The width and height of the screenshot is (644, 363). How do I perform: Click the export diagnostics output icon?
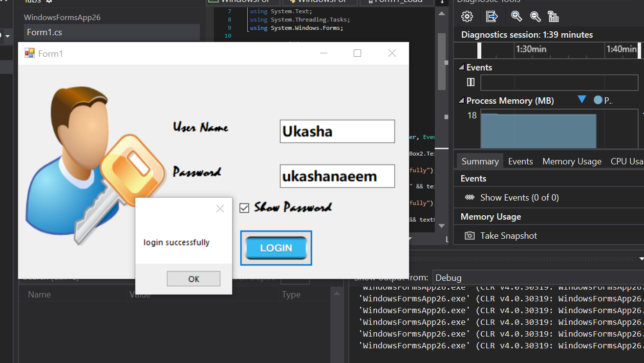[x=492, y=17]
